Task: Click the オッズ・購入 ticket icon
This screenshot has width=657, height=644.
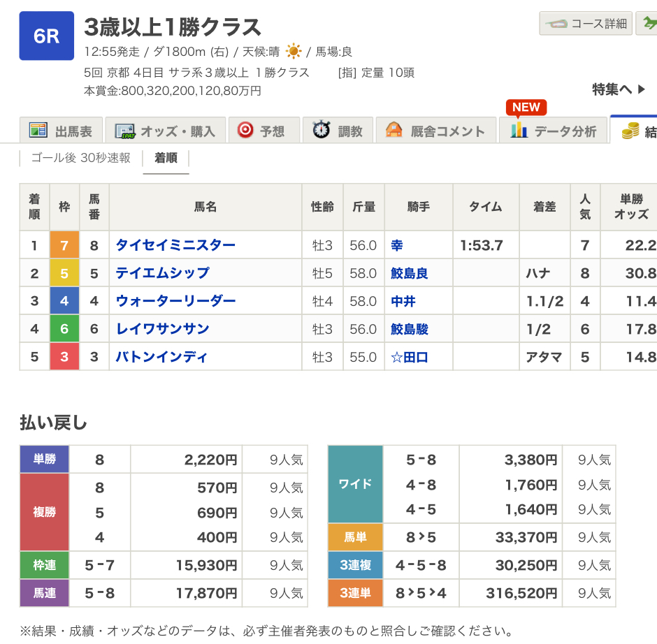Action: coord(124,131)
